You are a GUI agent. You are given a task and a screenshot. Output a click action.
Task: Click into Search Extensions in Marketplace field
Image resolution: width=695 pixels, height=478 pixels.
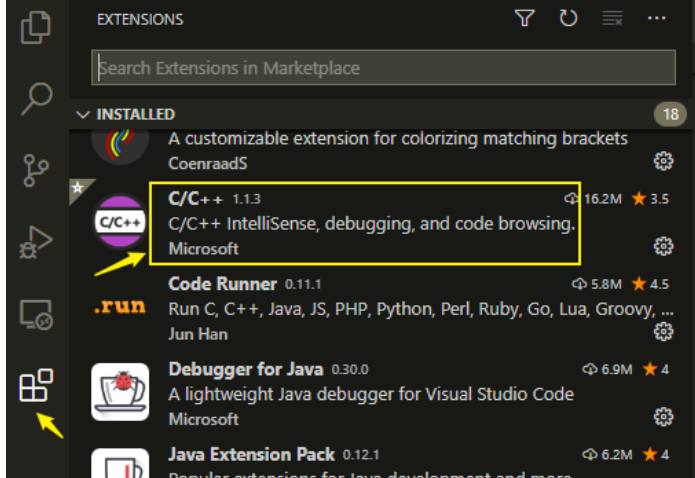pos(383,67)
